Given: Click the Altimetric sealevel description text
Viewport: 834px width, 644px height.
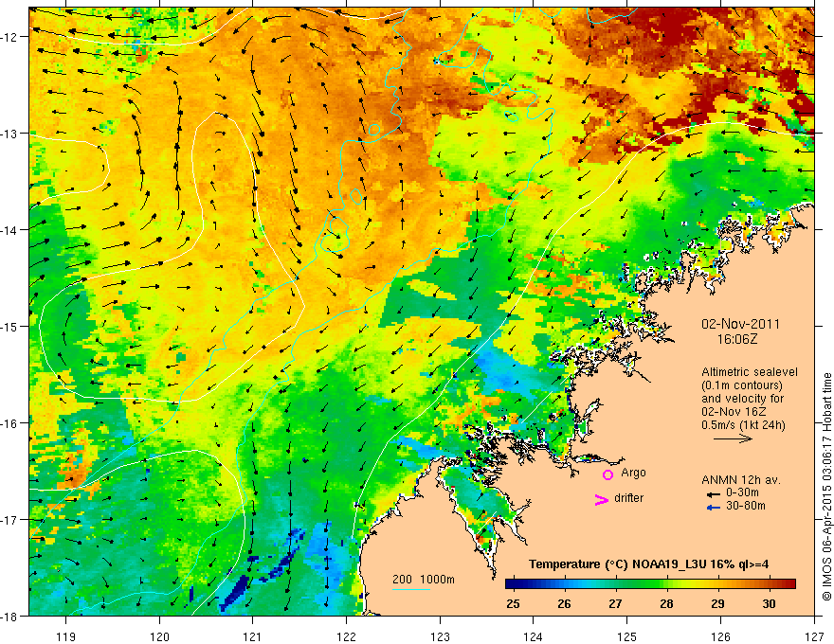Looking at the screenshot, I should click(750, 399).
